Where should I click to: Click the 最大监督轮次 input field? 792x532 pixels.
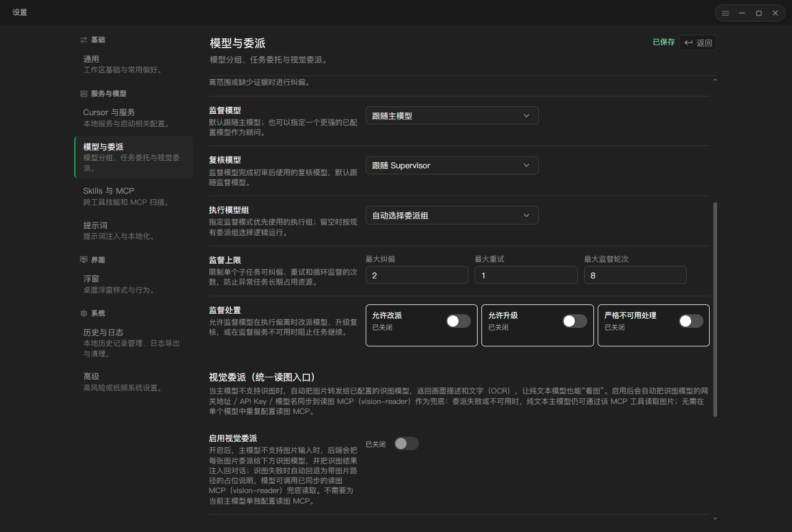click(635, 275)
